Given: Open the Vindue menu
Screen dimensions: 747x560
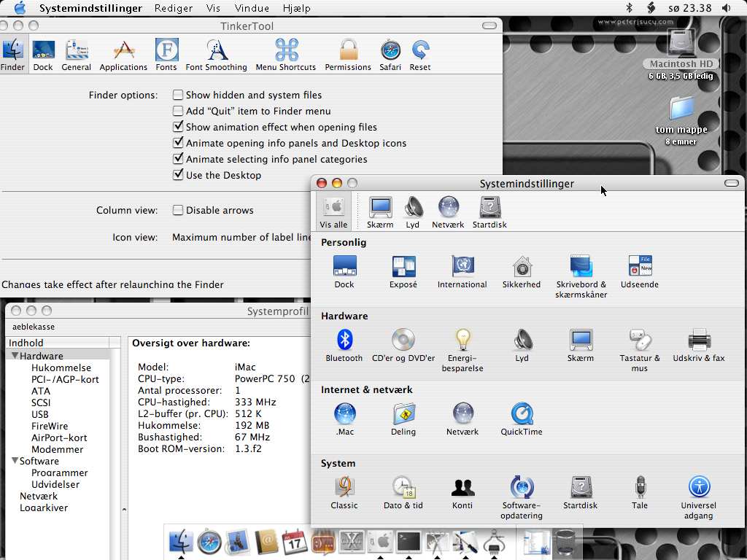Looking at the screenshot, I should (x=252, y=8).
